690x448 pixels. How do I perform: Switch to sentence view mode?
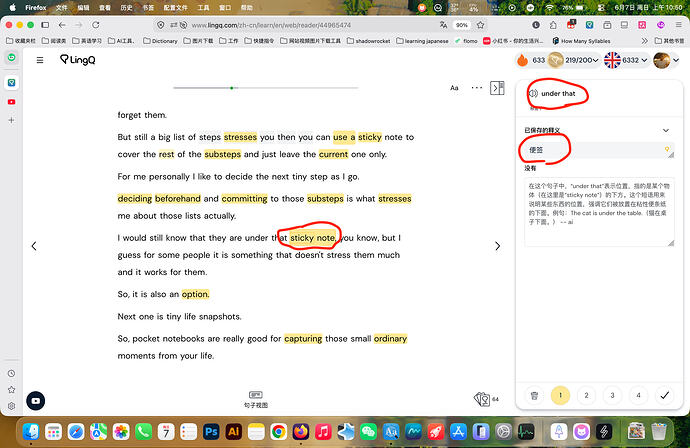(x=256, y=399)
